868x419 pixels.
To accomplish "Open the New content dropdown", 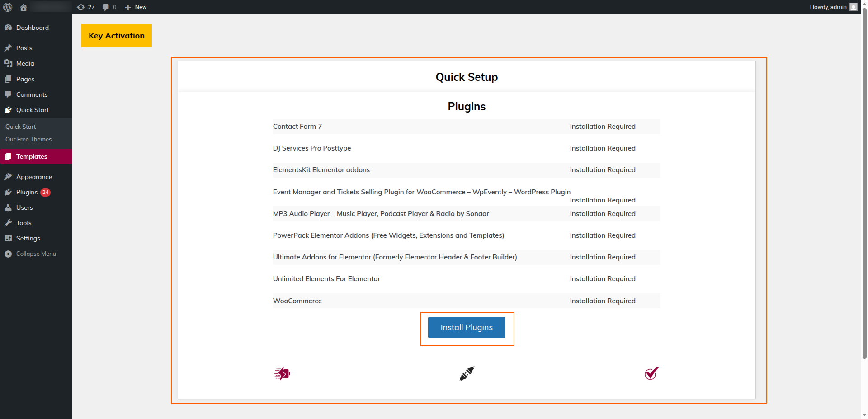I will 136,7.
